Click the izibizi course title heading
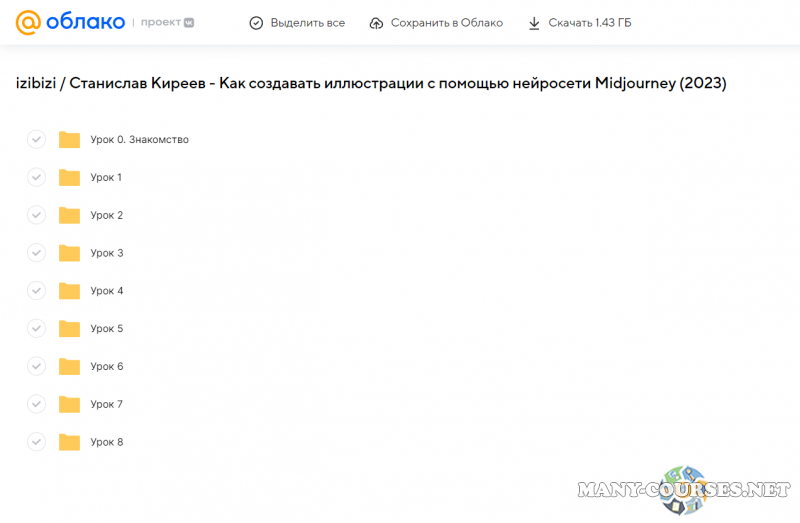This screenshot has width=800, height=523. point(370,84)
